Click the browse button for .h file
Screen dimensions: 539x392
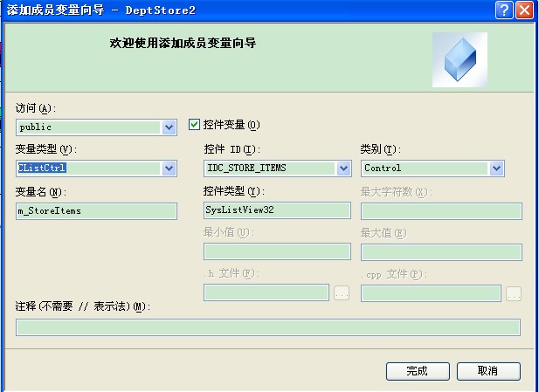click(342, 293)
